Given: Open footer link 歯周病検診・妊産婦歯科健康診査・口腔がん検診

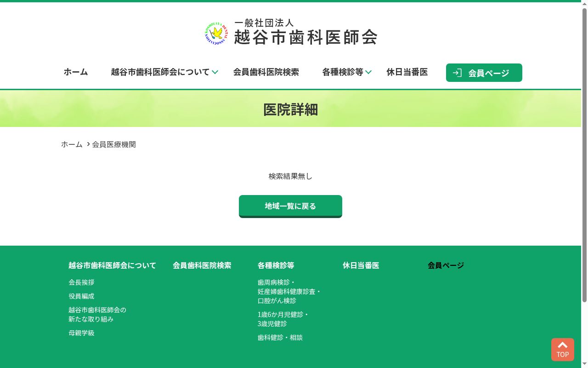Looking at the screenshot, I should coord(289,292).
